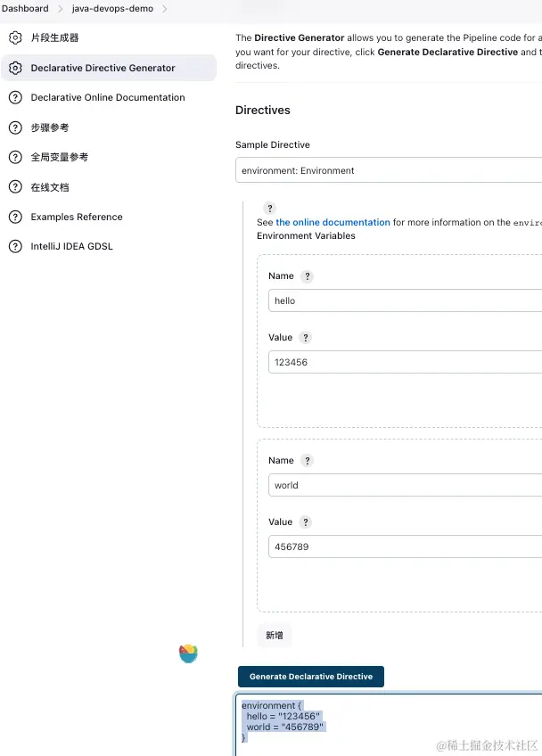The image size is (542, 756).
Task: Click the Environment Variables label
Action: pos(306,235)
